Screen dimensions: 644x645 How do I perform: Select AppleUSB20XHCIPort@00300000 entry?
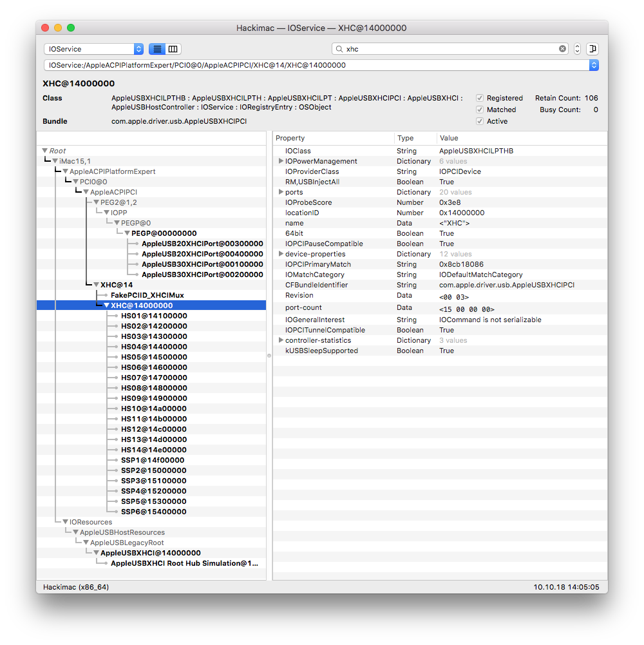pyautogui.click(x=202, y=244)
